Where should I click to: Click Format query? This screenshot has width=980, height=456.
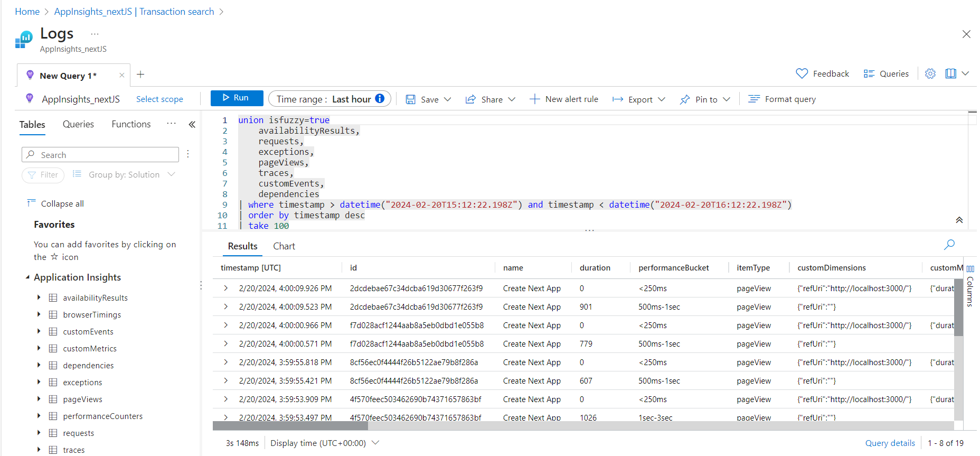click(x=782, y=99)
